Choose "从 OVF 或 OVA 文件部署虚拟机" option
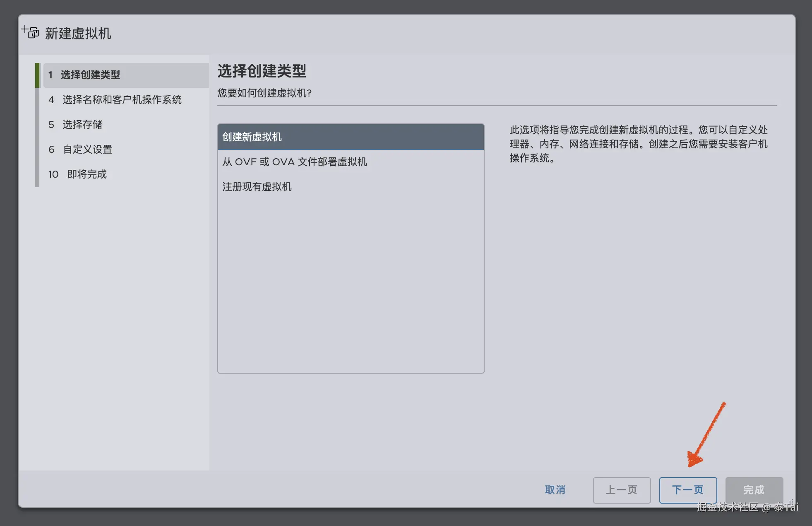Viewport: 812px width, 526px height. click(295, 162)
